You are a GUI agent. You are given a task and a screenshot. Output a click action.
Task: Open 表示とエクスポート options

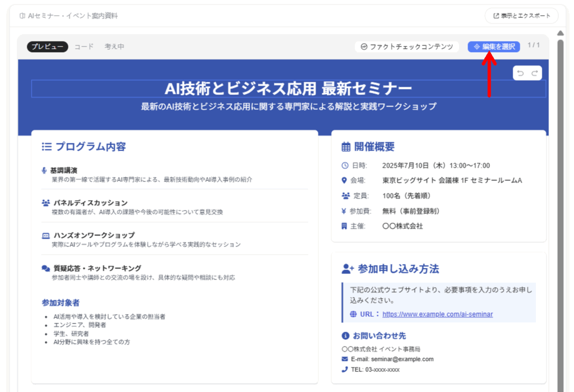pos(521,16)
